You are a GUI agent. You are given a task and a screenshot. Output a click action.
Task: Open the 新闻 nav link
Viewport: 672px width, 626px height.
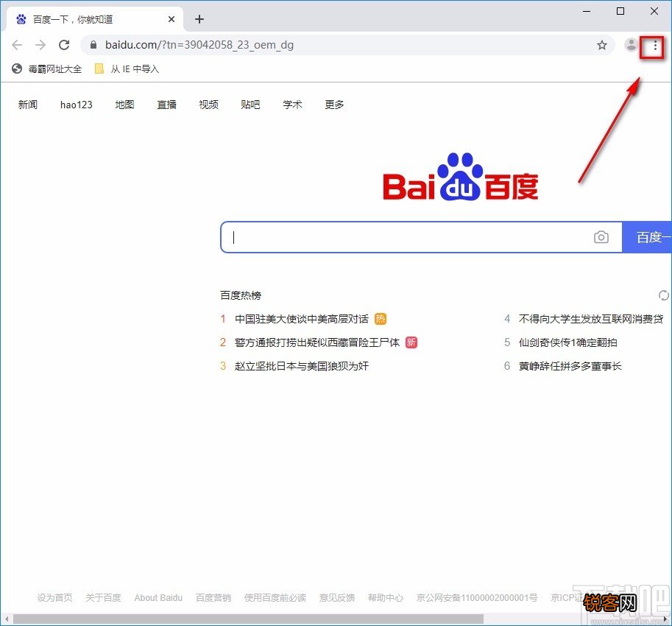(28, 105)
